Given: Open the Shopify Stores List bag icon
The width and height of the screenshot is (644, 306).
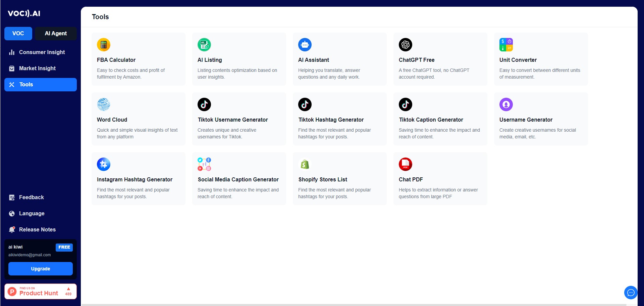Looking at the screenshot, I should point(305,164).
